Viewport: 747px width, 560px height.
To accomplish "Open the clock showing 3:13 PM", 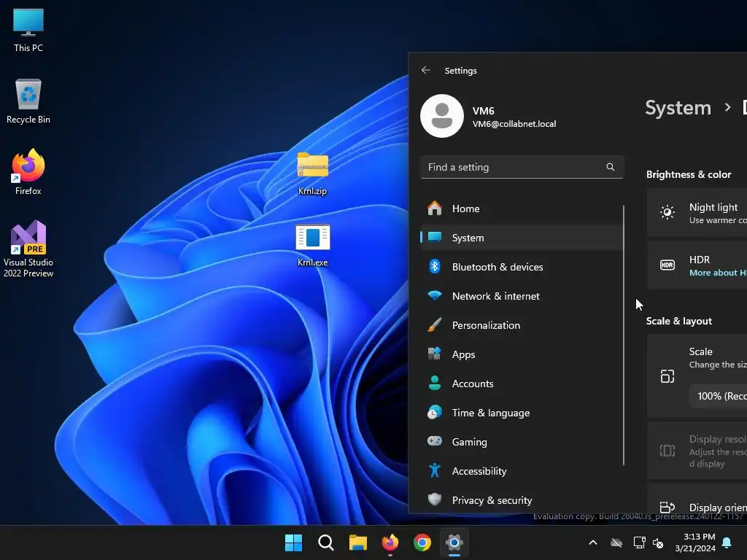I will point(695,542).
